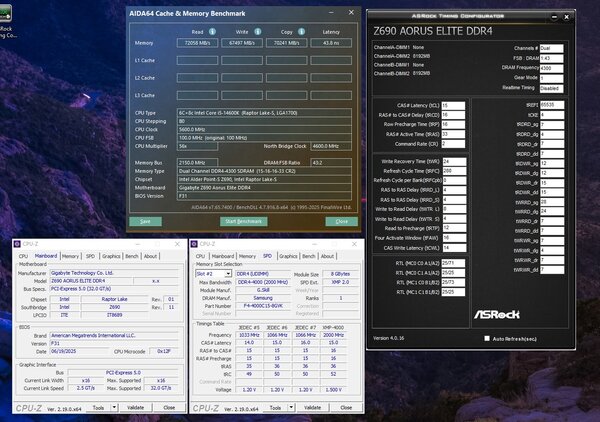Click the Gear Mode field
The height and width of the screenshot is (422, 600).
pos(551,78)
